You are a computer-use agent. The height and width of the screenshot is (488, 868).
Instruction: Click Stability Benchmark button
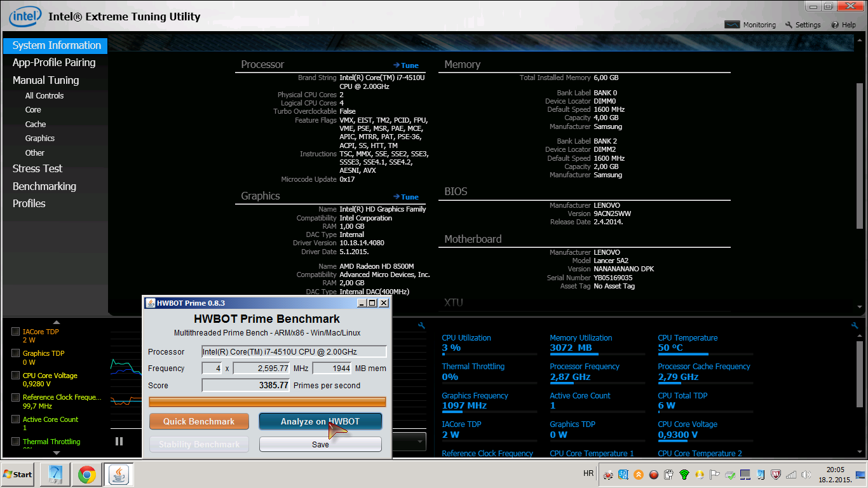click(199, 444)
